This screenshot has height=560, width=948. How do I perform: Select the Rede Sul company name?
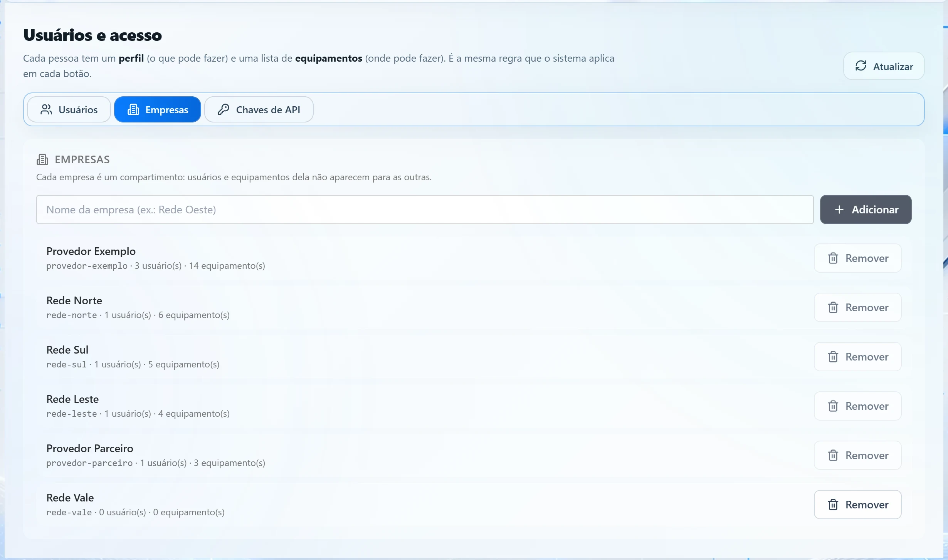pyautogui.click(x=67, y=350)
